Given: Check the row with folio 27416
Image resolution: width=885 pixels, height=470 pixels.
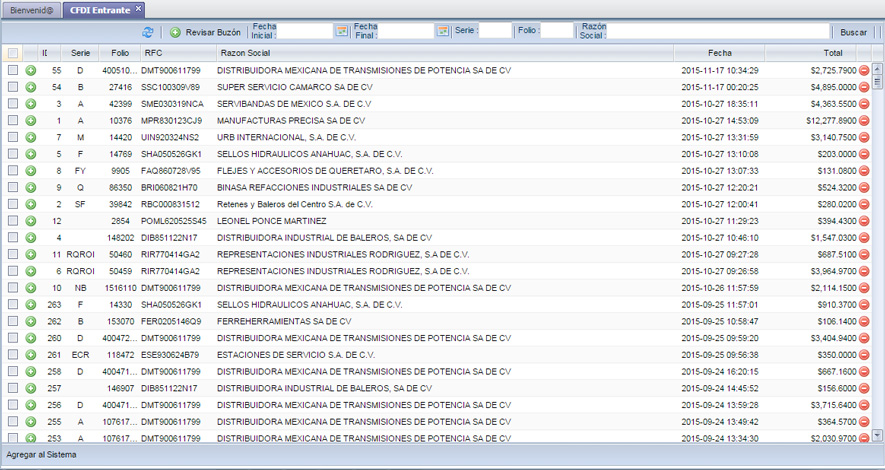Looking at the screenshot, I should pyautogui.click(x=13, y=87).
